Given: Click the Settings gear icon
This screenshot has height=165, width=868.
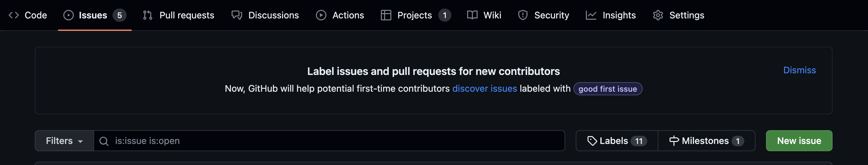Looking at the screenshot, I should [x=658, y=15].
